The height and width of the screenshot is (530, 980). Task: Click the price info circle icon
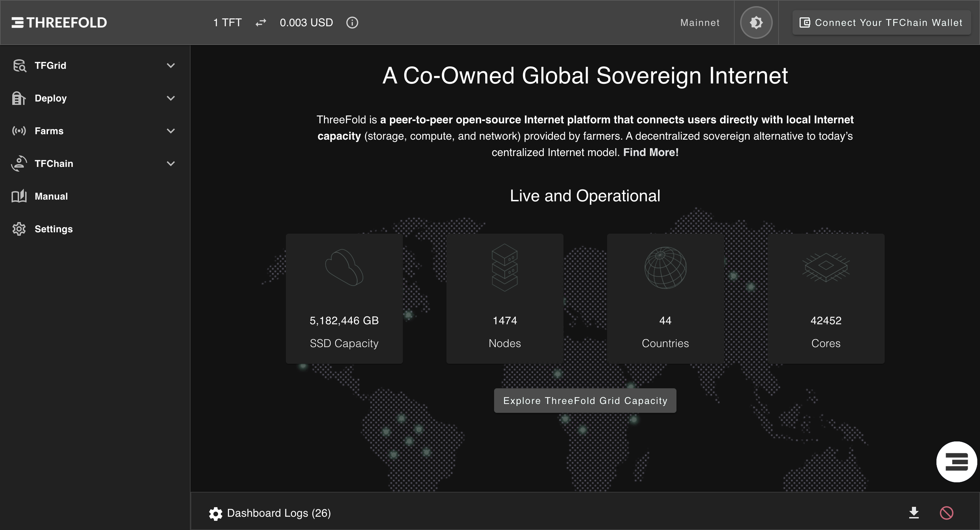click(352, 23)
